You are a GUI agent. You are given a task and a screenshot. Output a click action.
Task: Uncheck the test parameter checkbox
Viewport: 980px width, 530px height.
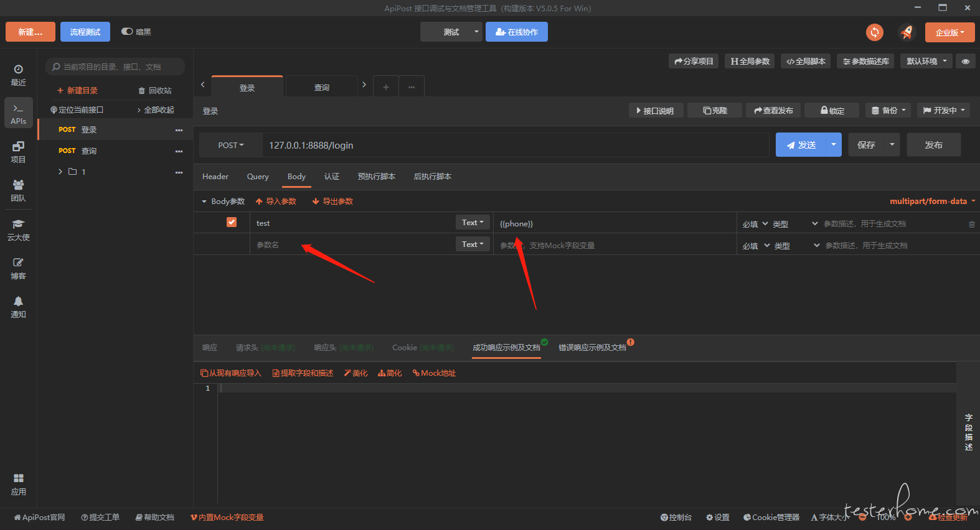click(x=232, y=222)
